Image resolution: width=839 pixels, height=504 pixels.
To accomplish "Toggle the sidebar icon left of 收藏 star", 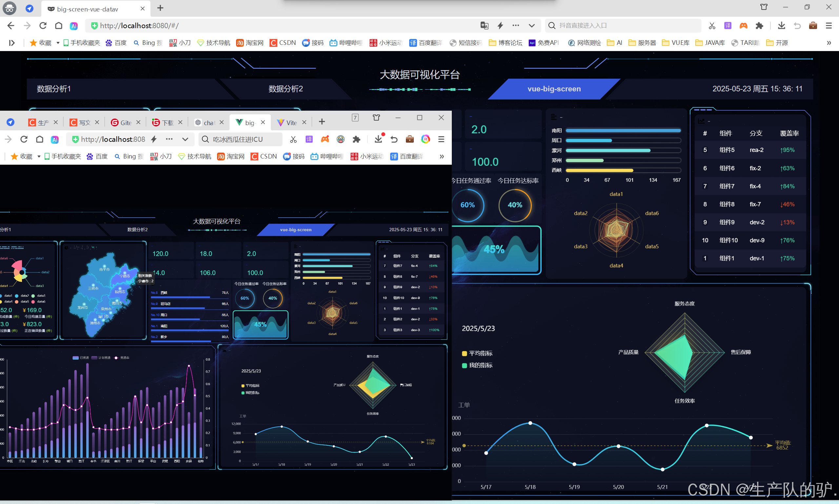I will pyautogui.click(x=12, y=43).
